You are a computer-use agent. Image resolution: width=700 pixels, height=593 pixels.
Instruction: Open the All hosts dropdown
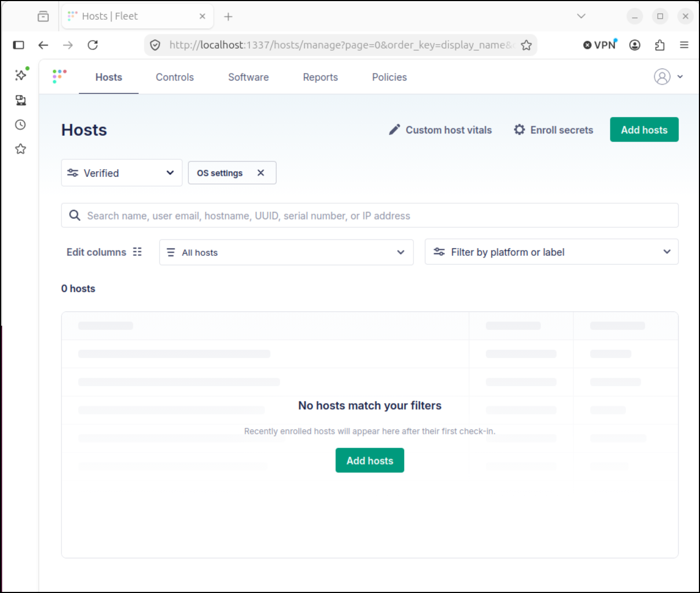[x=286, y=253]
